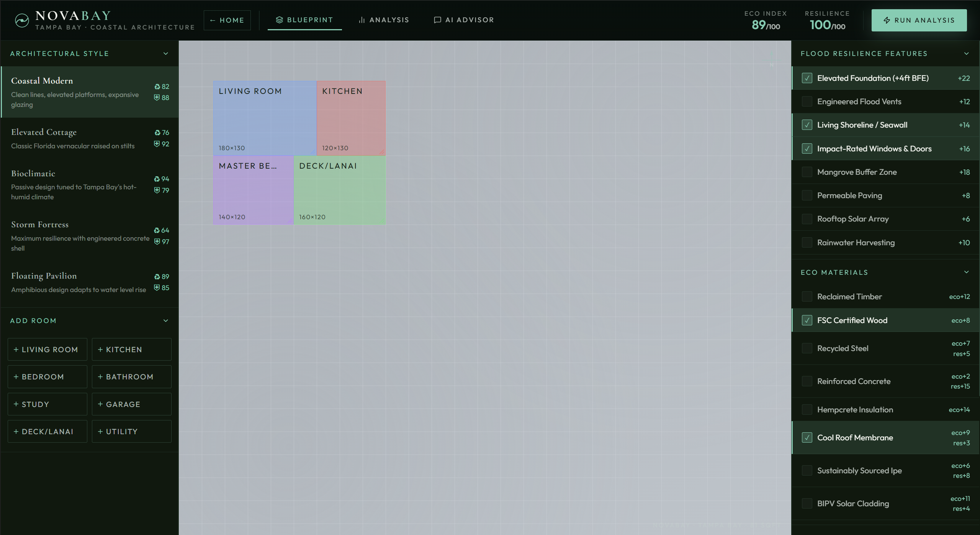Click Storm Fortress's shield resilience icon
The image size is (980, 535).
tap(157, 242)
